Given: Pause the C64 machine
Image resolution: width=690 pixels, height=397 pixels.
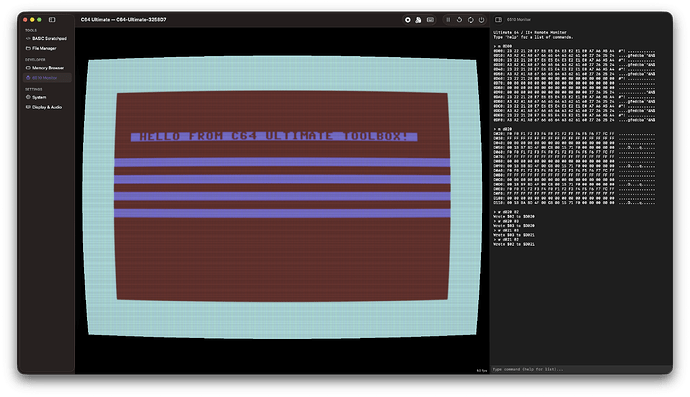Looking at the screenshot, I should [x=448, y=20].
